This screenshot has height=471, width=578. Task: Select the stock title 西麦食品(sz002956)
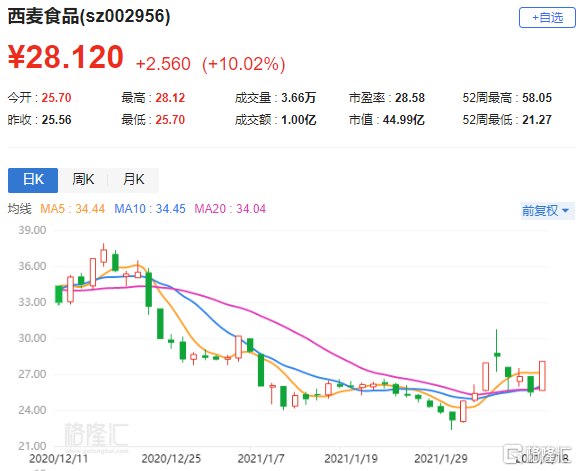[x=89, y=16]
